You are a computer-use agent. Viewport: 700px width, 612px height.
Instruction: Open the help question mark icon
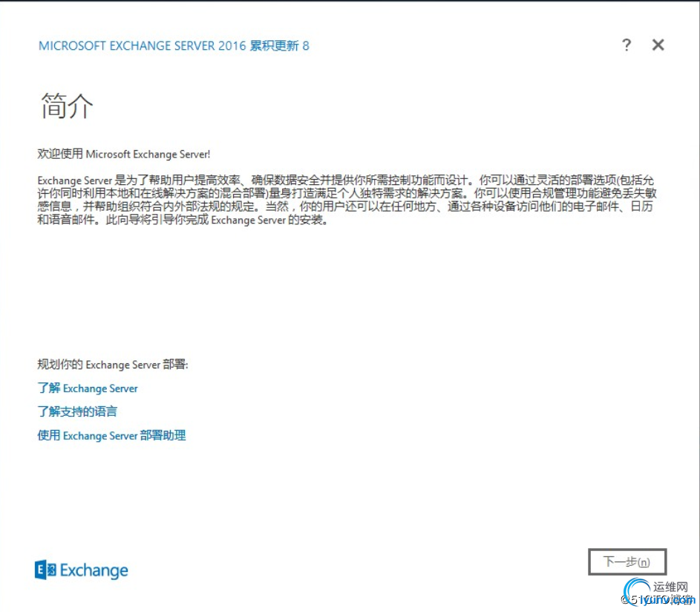(x=627, y=45)
